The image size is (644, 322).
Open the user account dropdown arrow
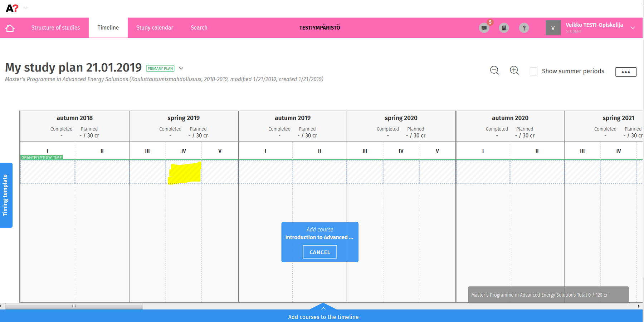tap(633, 28)
